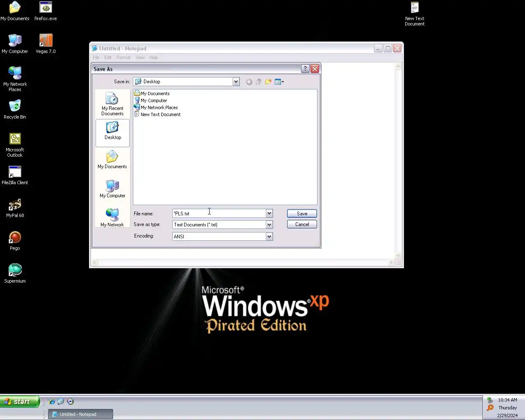
Task: Select My Documents in the file list
Action: point(152,94)
